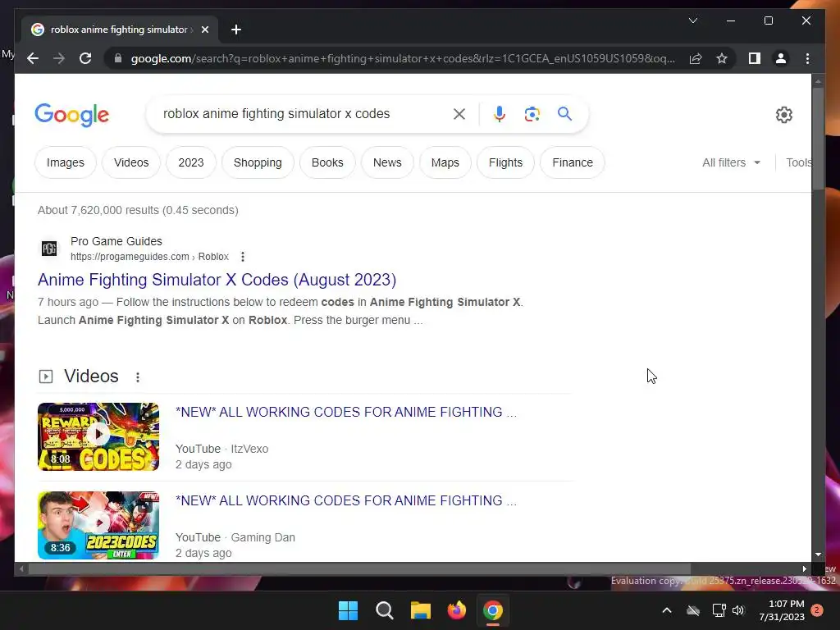Select the Finance filter chip

pos(573,162)
